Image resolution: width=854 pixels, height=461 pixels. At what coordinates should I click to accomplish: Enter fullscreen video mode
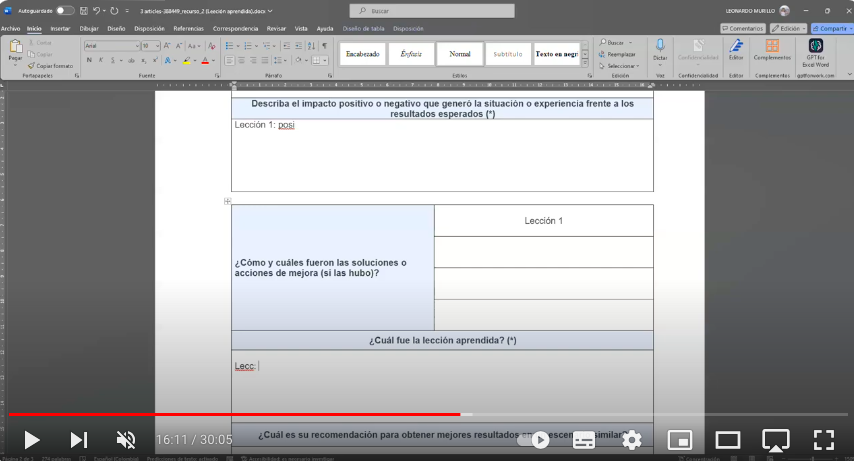(x=823, y=439)
